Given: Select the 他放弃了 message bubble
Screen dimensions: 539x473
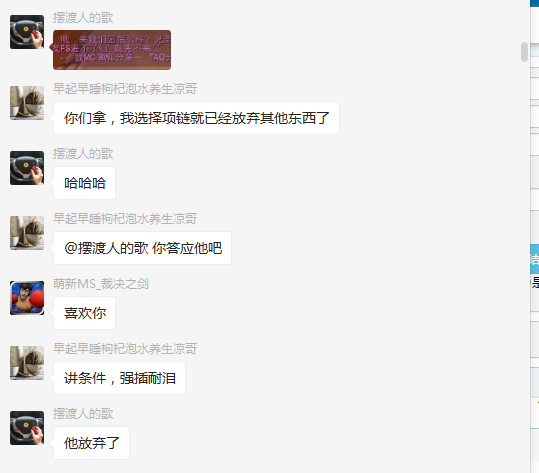Looking at the screenshot, I should [91, 443].
